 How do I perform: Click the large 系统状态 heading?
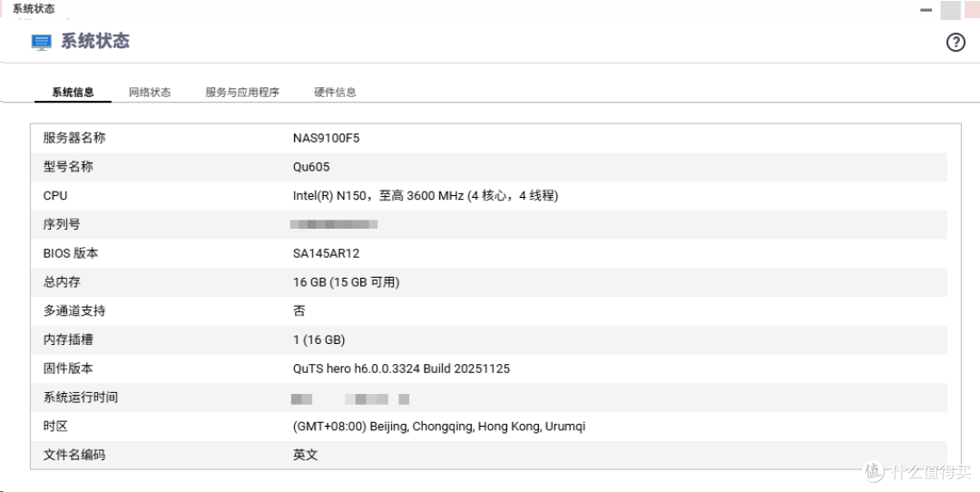point(95,42)
